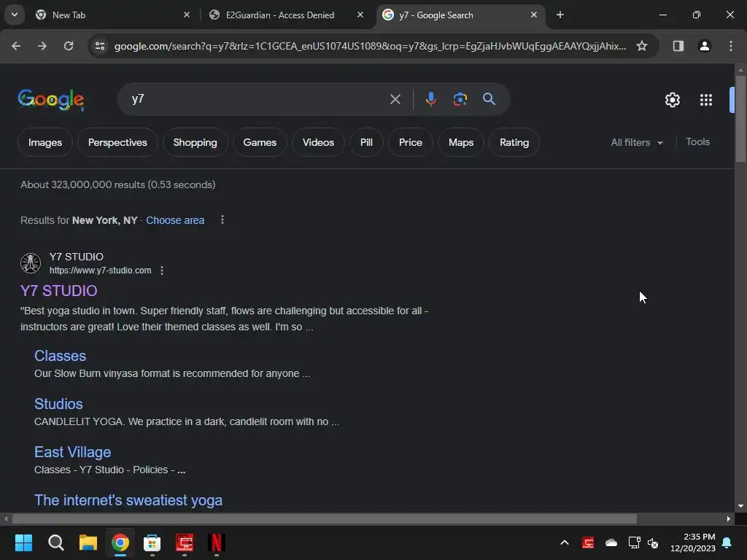747x560 pixels.
Task: Open the Google apps grid
Action: 706,99
